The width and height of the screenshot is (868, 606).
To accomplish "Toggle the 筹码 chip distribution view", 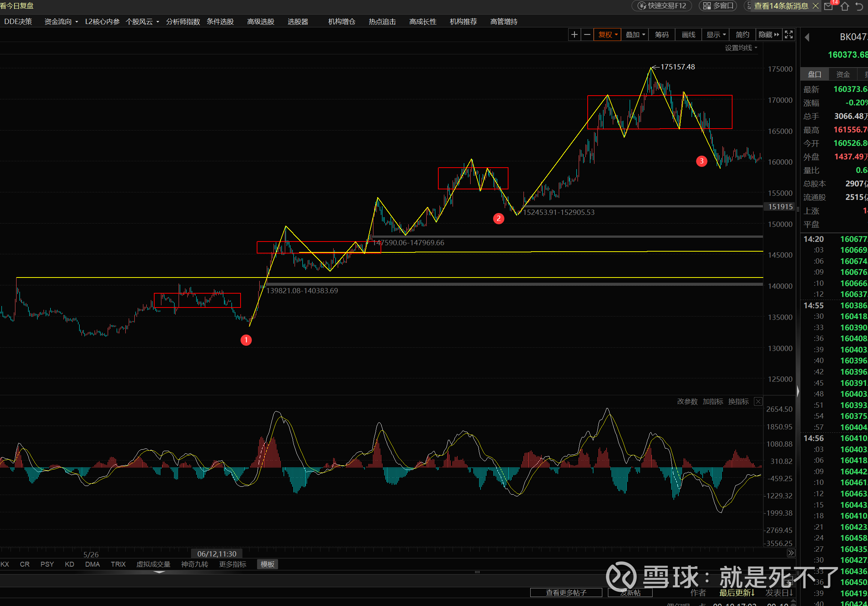I will (x=662, y=35).
